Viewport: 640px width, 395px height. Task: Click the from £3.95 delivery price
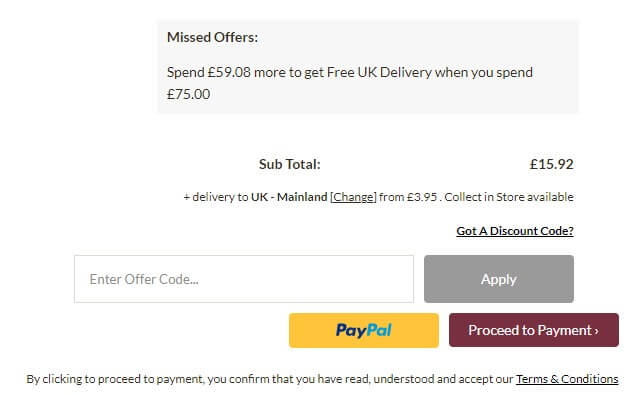coord(408,197)
